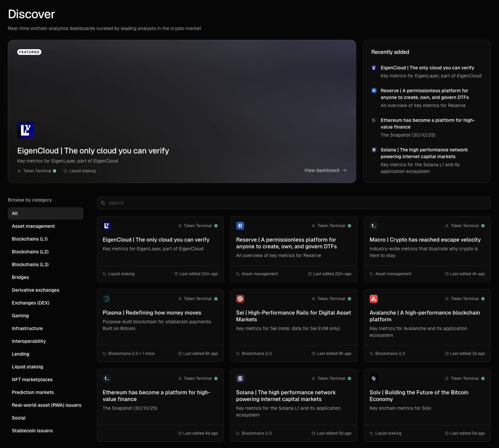Click the Solv card logo icon

pos(373,378)
